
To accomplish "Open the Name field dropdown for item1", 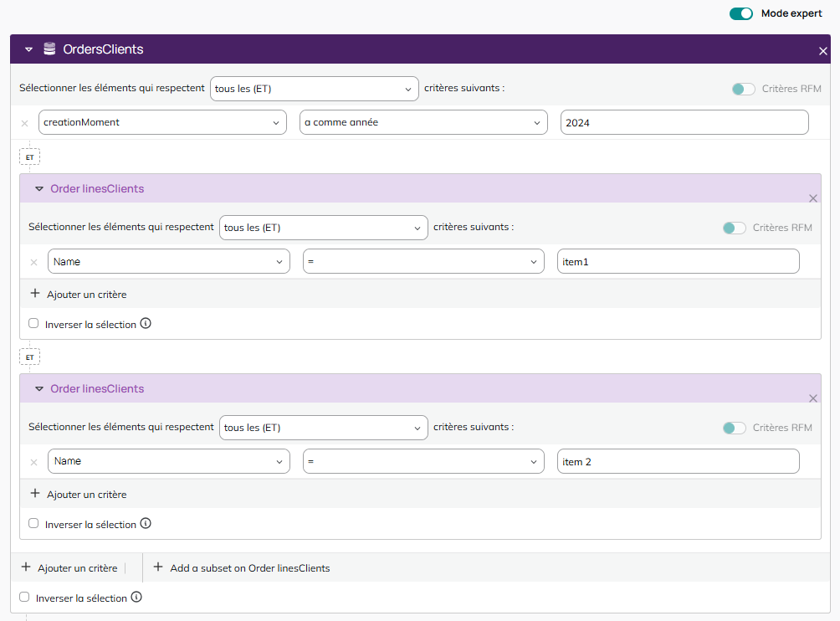I will pyautogui.click(x=169, y=261).
